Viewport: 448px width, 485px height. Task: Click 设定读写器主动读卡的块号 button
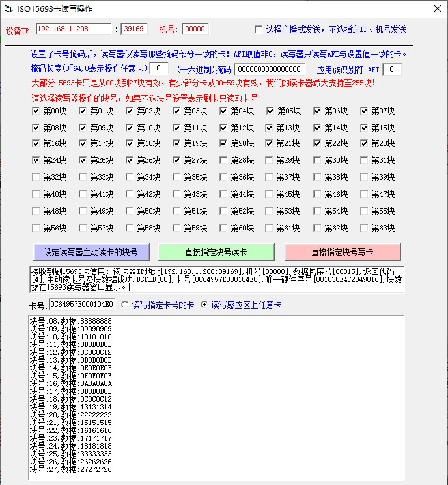tap(91, 253)
